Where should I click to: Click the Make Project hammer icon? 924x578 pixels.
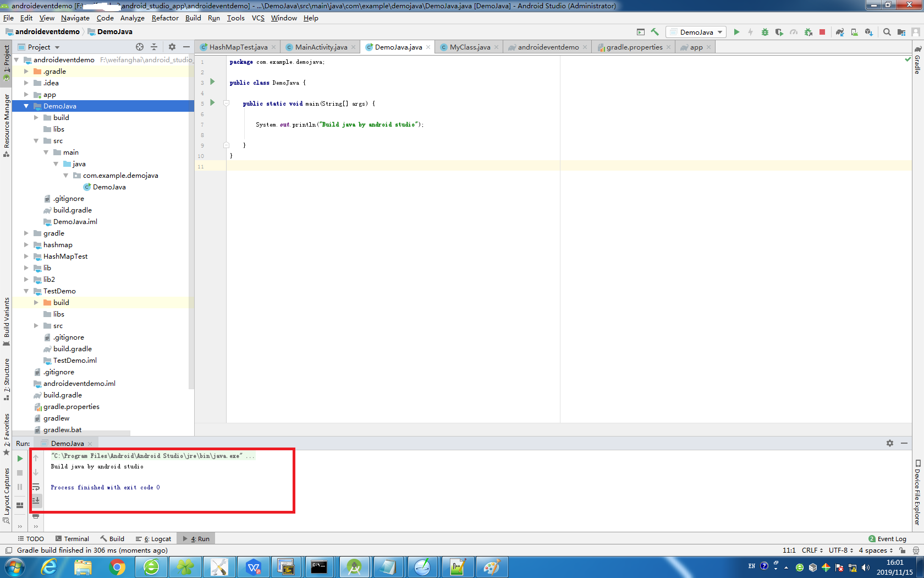[x=654, y=32]
